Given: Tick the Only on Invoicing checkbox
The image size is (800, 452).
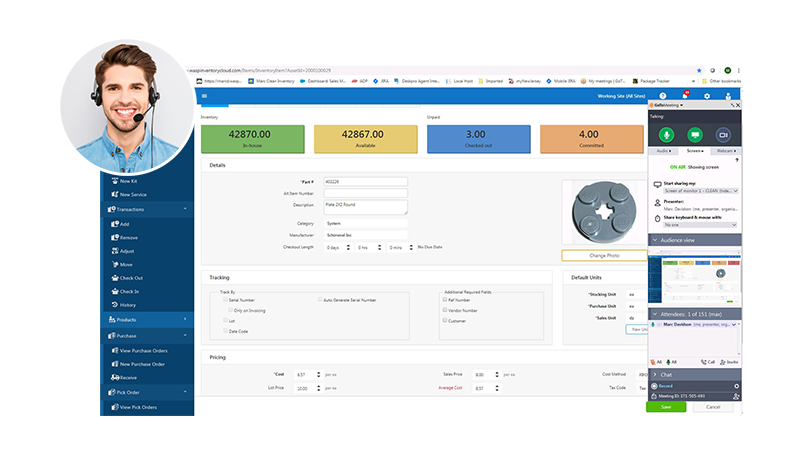Looking at the screenshot, I should click(x=230, y=310).
